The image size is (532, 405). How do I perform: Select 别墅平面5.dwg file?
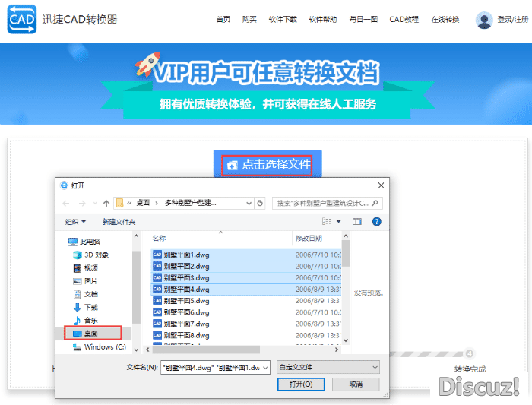pyautogui.click(x=185, y=301)
